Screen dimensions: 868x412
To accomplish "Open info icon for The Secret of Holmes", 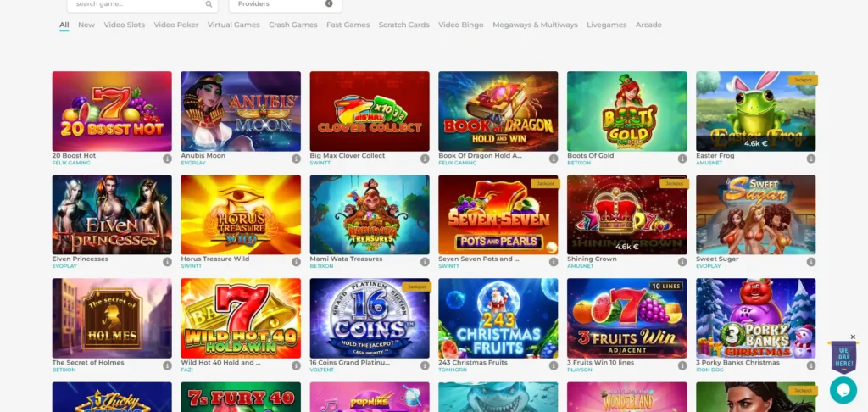I will [167, 365].
